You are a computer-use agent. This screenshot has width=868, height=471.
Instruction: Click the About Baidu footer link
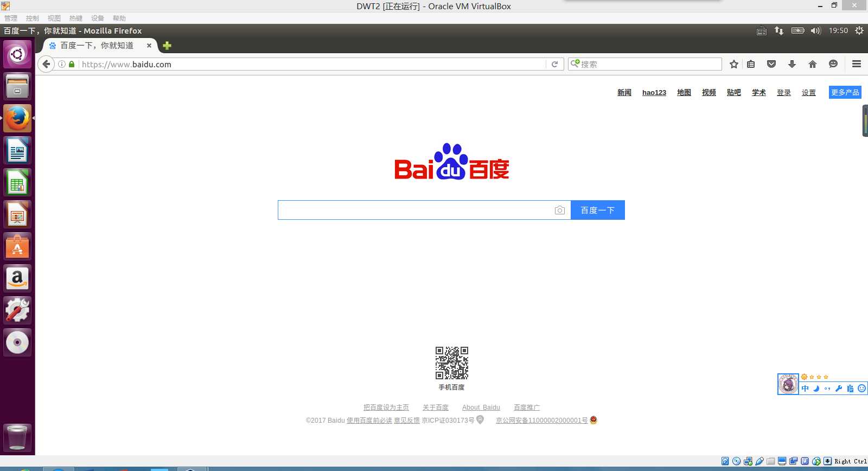(x=481, y=408)
